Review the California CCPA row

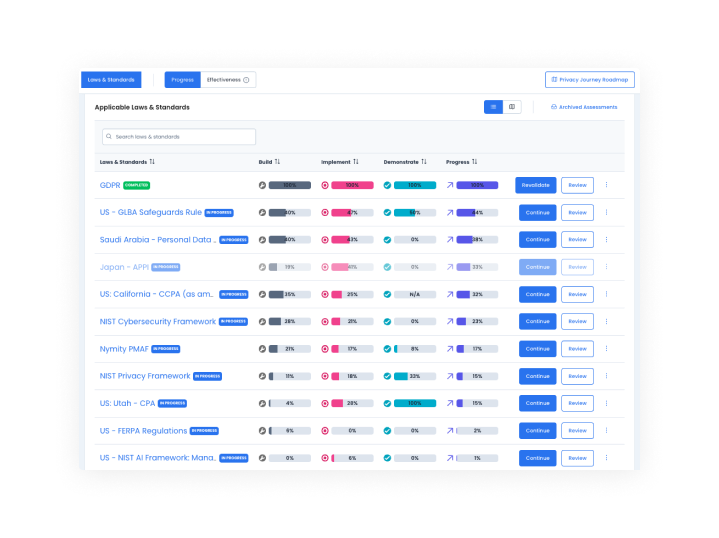[577, 294]
